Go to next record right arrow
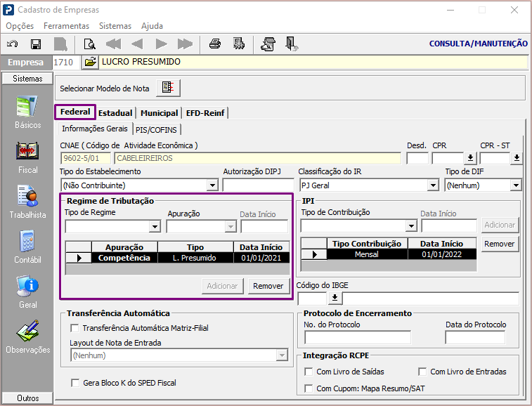This screenshot has height=406, width=532. pos(161,44)
